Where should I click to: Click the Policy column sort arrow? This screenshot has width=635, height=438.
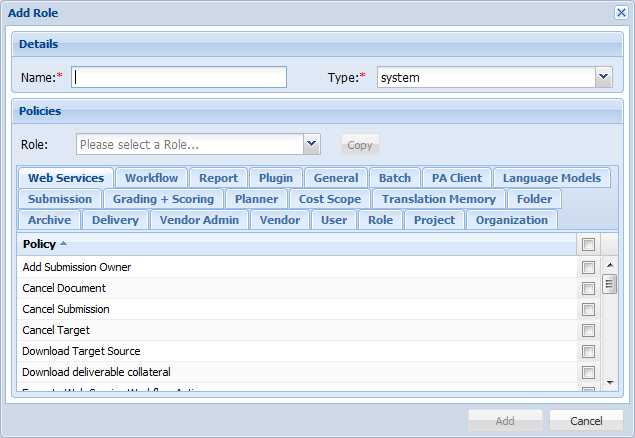tap(64, 244)
